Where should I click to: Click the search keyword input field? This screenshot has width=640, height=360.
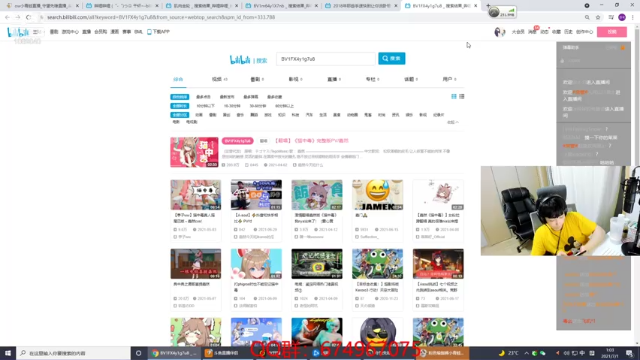click(325, 59)
